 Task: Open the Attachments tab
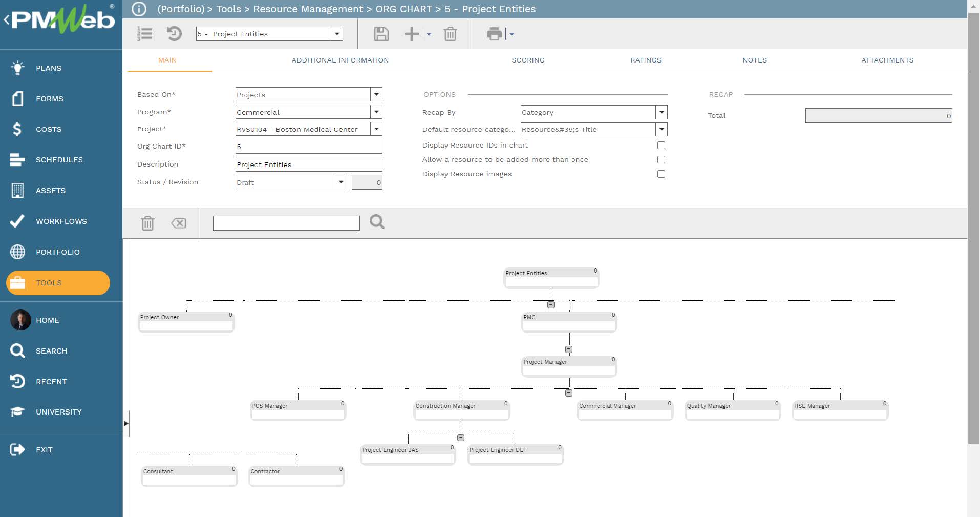(x=887, y=60)
